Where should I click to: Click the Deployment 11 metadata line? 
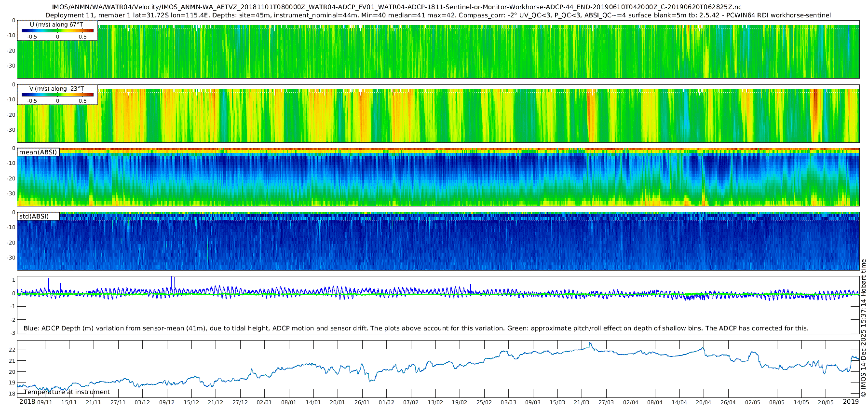pyautogui.click(x=438, y=15)
